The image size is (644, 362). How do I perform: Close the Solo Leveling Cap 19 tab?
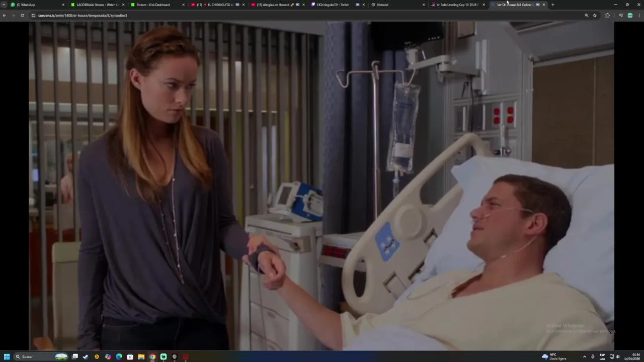484,5
